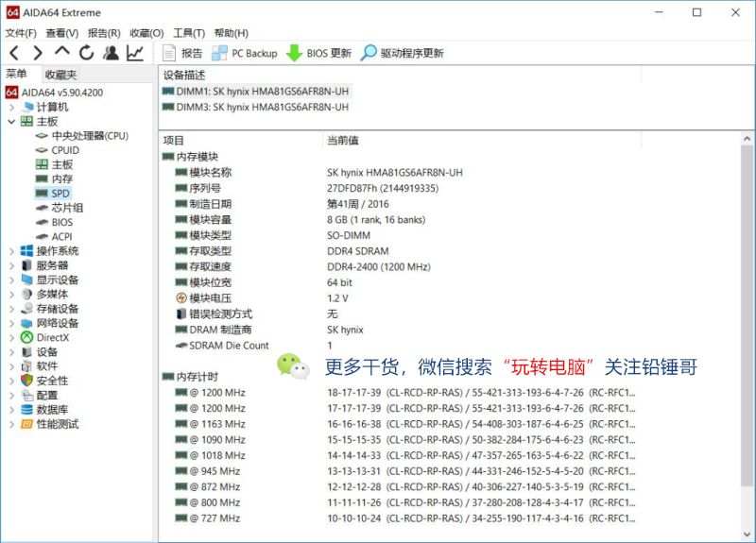Expand the 多媒体 tree node
This screenshot has height=543, width=756.
click(11, 295)
